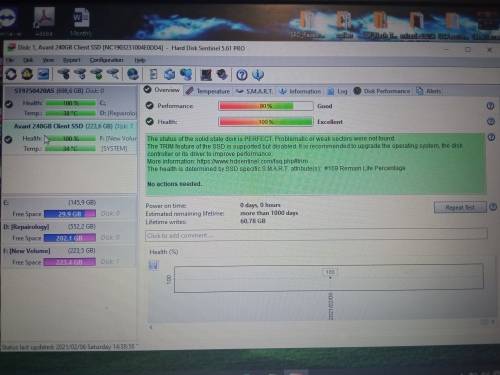Click the dark chart toolbar icon
This screenshot has width=500, height=375.
[206, 75]
